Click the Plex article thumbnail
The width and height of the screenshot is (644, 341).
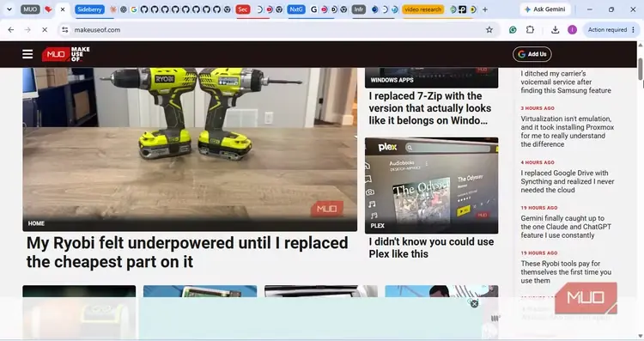coord(431,186)
